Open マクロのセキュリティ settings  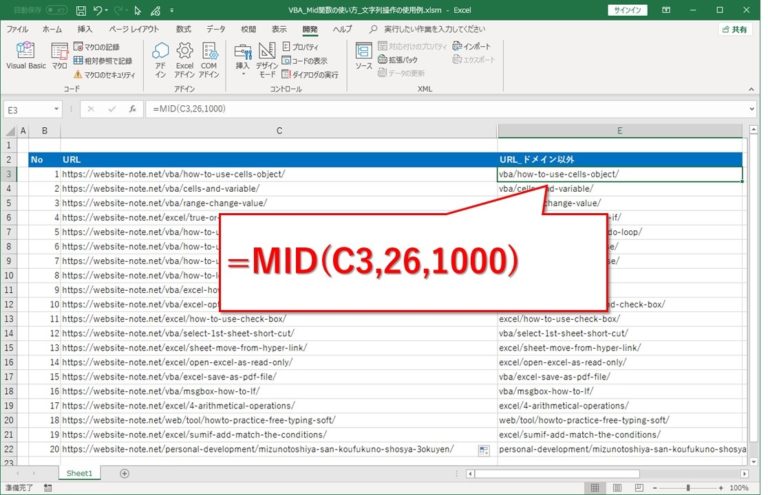[x=107, y=74]
